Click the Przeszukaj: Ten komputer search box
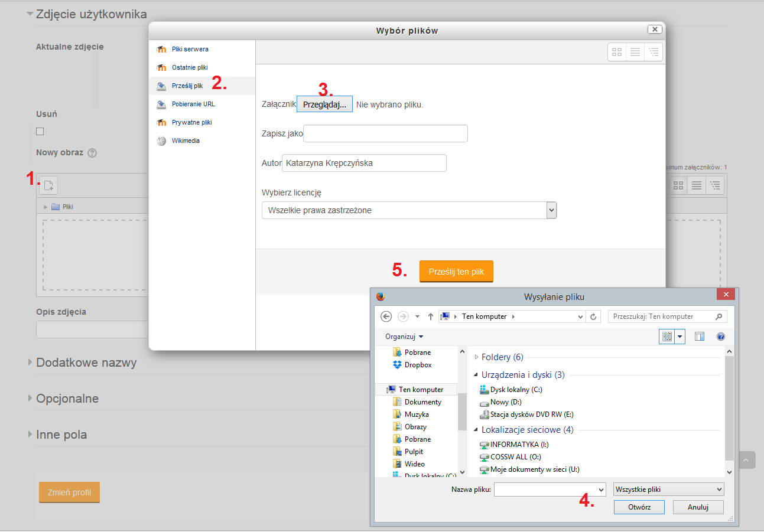The height and width of the screenshot is (532, 764). coord(668,316)
